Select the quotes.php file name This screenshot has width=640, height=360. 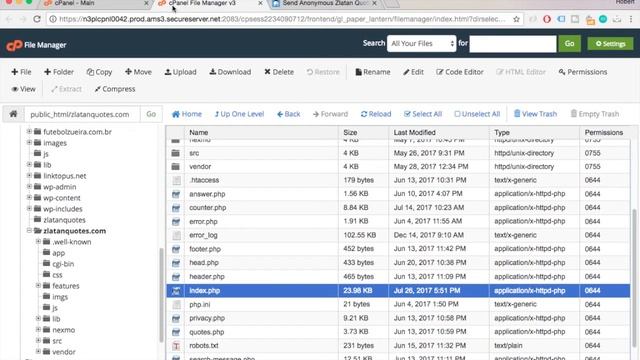tap(207, 332)
